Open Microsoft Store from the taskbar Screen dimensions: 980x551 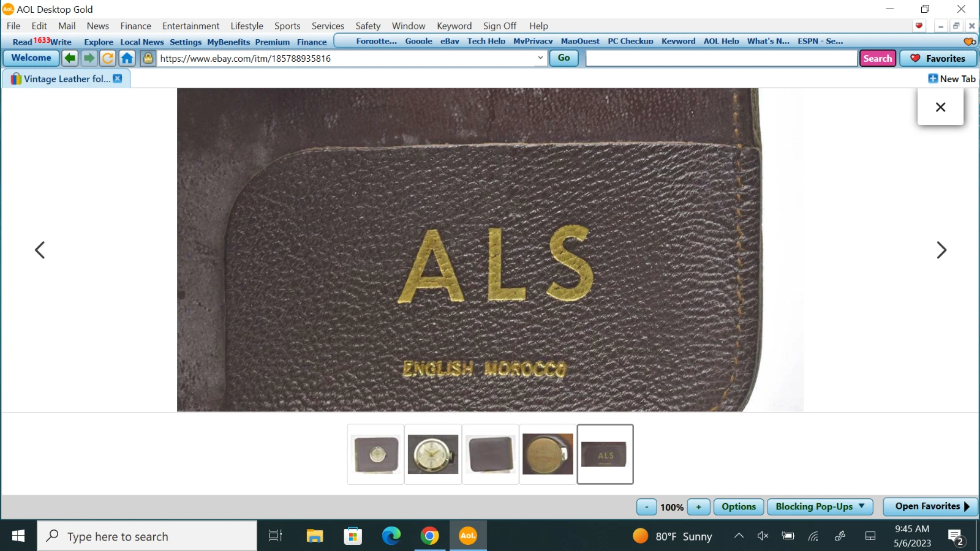[x=353, y=536]
